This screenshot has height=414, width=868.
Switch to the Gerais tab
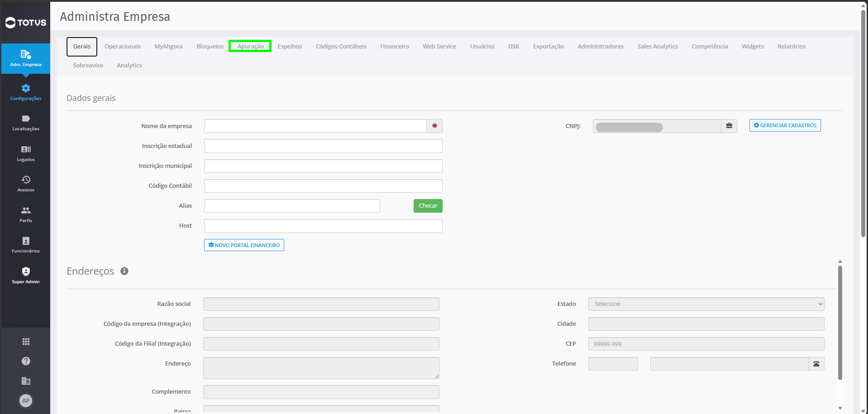pyautogui.click(x=82, y=47)
